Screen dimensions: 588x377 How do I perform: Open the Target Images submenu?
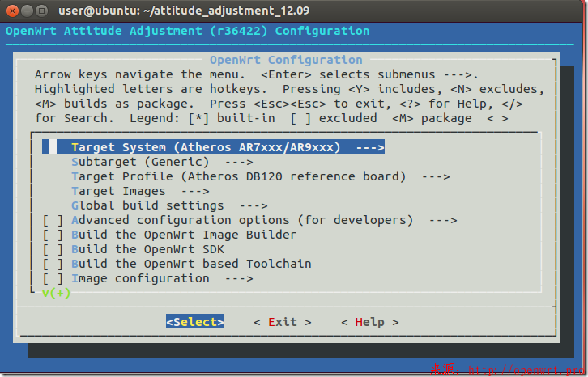[x=140, y=191]
